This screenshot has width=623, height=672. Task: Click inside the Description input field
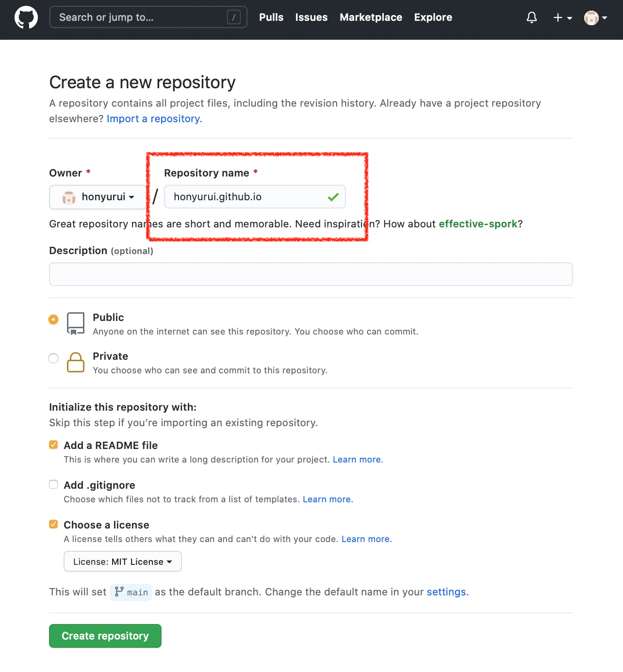point(311,274)
